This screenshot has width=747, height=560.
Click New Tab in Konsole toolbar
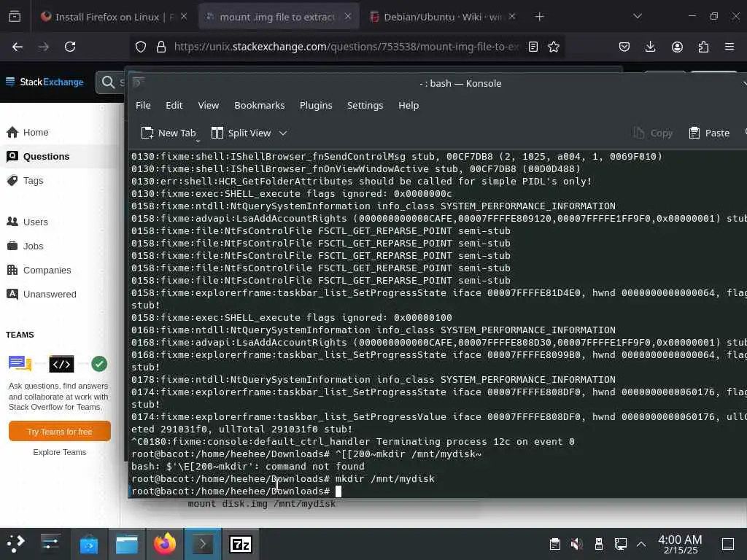tap(169, 133)
